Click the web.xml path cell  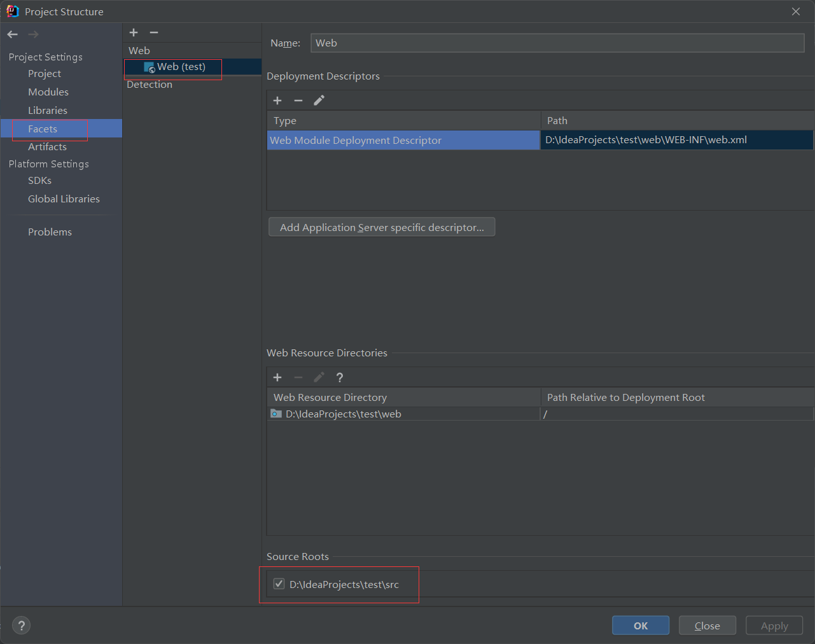[x=677, y=141]
